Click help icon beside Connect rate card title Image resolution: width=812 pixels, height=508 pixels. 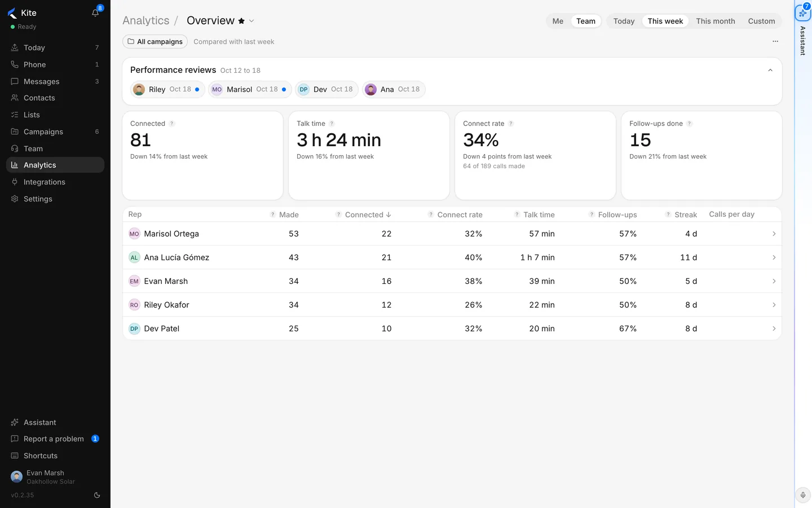(511, 124)
